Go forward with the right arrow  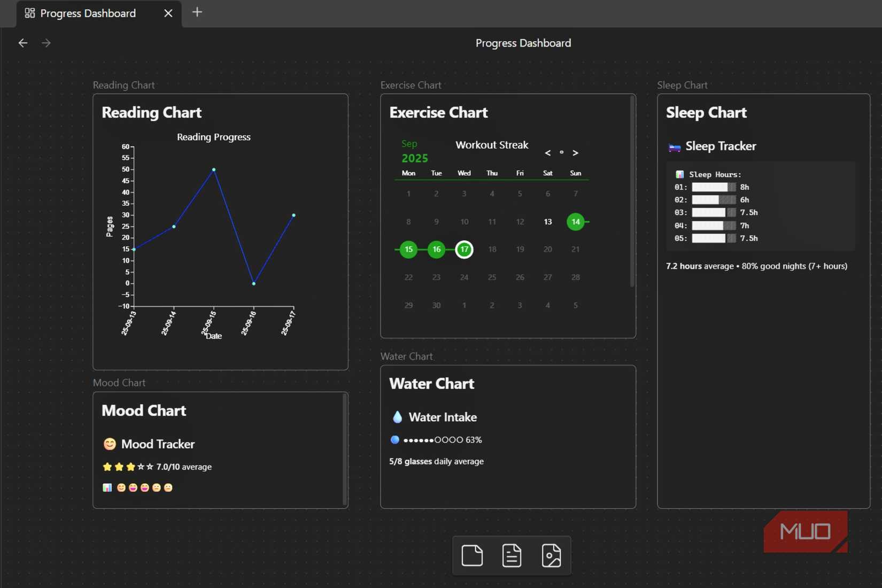tap(46, 43)
